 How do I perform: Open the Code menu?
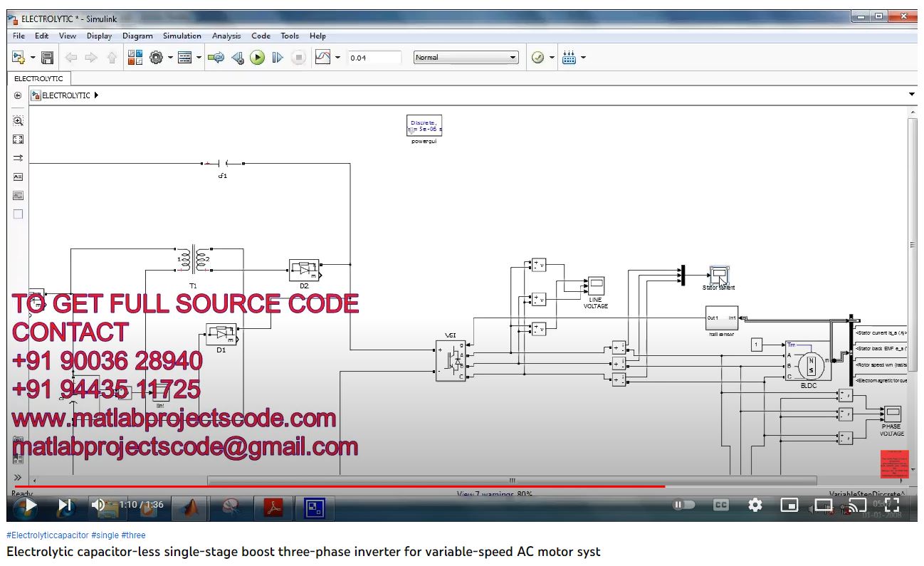click(x=261, y=36)
